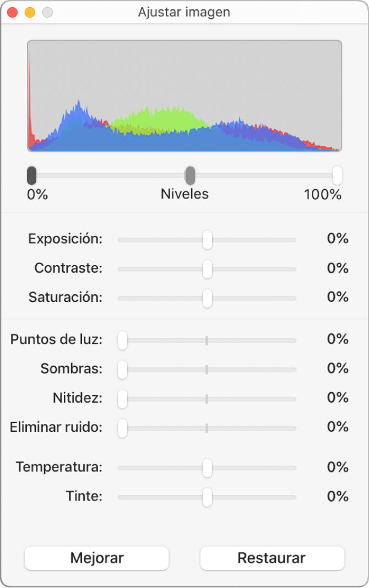The height and width of the screenshot is (588, 369).
Task: Click the Restaurar button
Action: tap(272, 558)
